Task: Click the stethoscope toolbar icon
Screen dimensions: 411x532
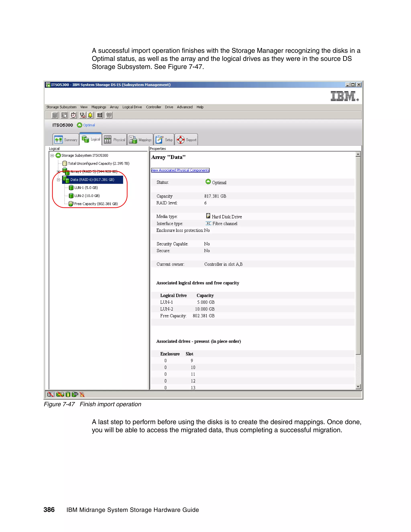Action: point(83,115)
